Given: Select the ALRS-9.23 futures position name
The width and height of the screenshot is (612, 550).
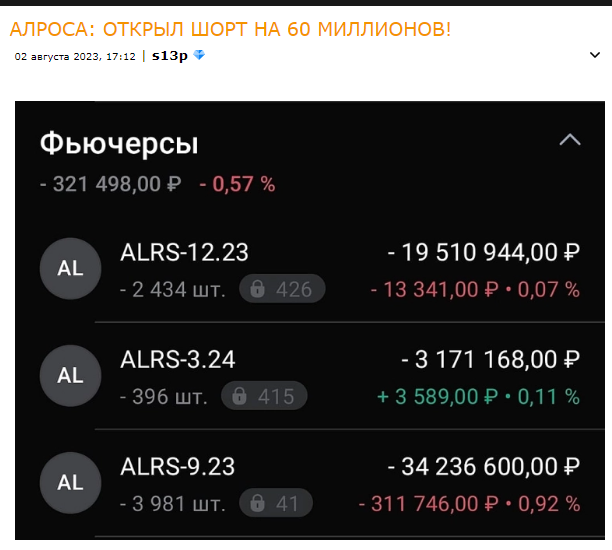Looking at the screenshot, I should point(178,467).
